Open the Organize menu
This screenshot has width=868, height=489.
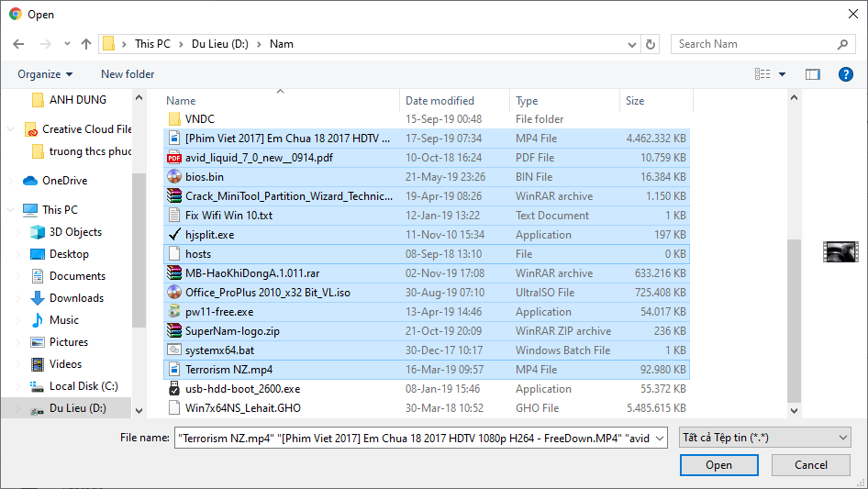click(45, 74)
